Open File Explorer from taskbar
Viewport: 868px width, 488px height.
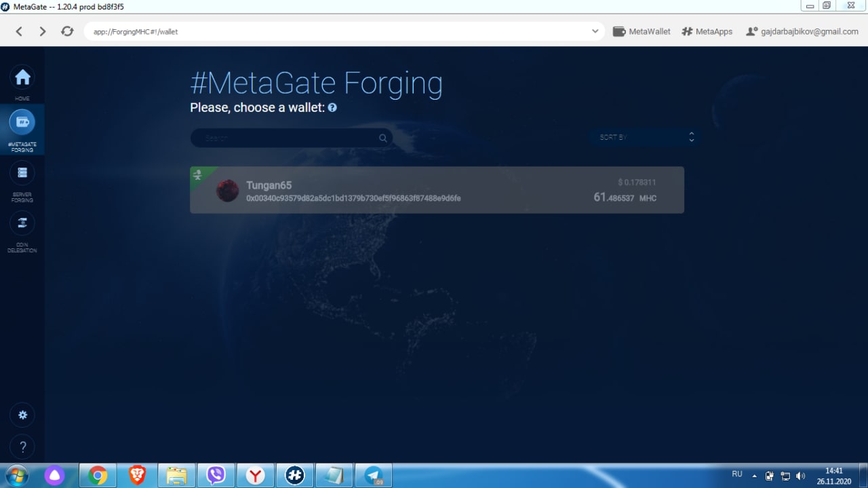click(x=176, y=475)
